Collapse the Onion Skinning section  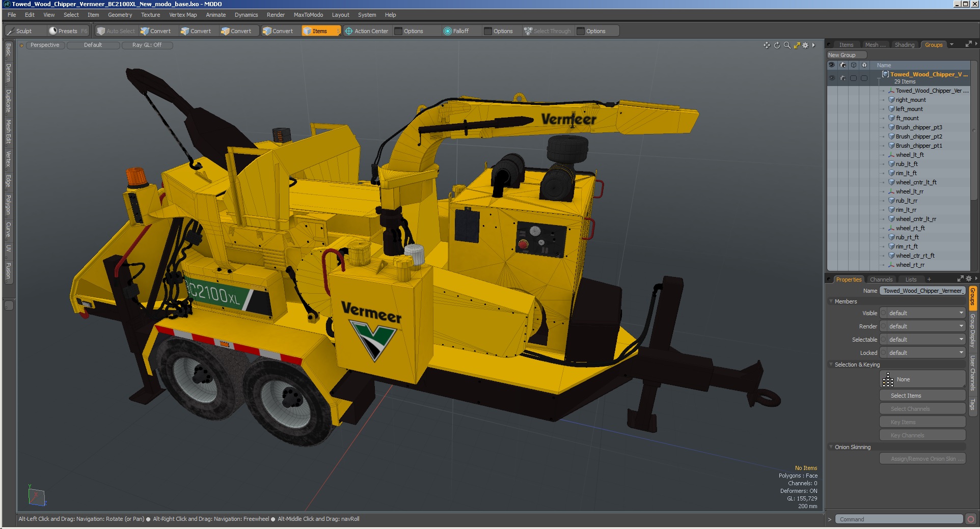831,447
